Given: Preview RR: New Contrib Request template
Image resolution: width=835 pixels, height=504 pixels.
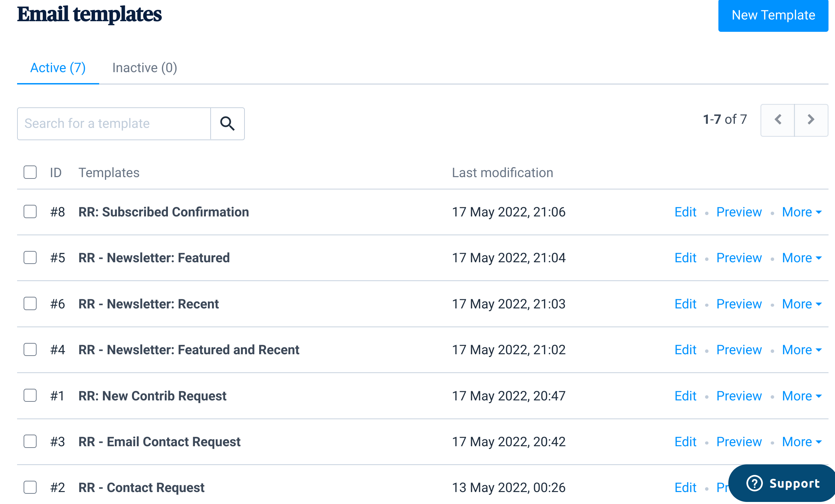Looking at the screenshot, I should 739,396.
